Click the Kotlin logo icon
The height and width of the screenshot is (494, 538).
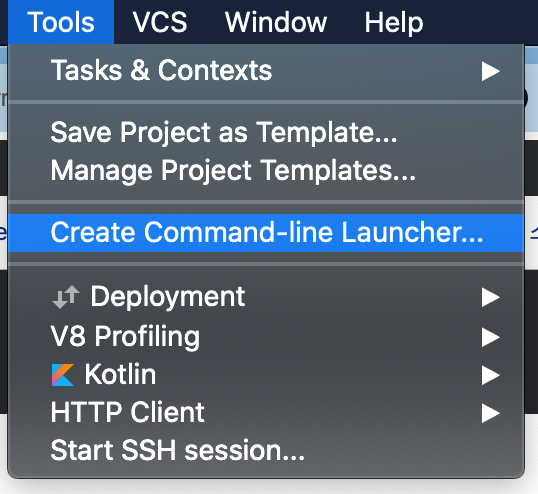63,375
